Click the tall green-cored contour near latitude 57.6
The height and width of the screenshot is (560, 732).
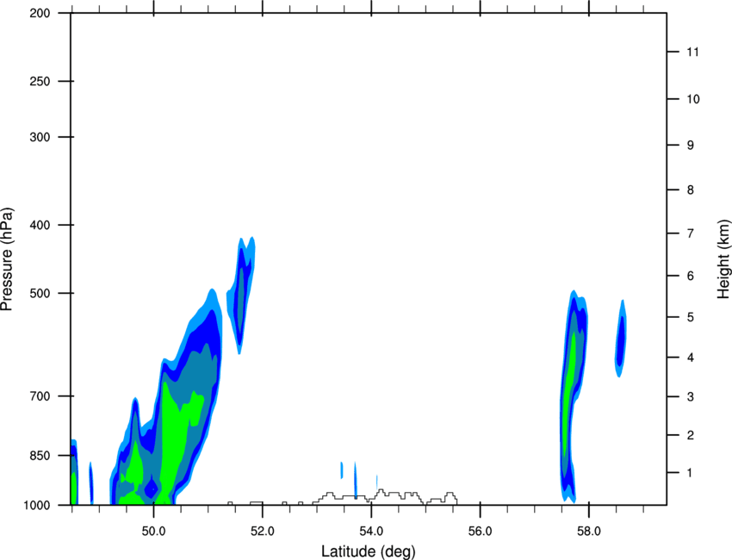click(573, 397)
